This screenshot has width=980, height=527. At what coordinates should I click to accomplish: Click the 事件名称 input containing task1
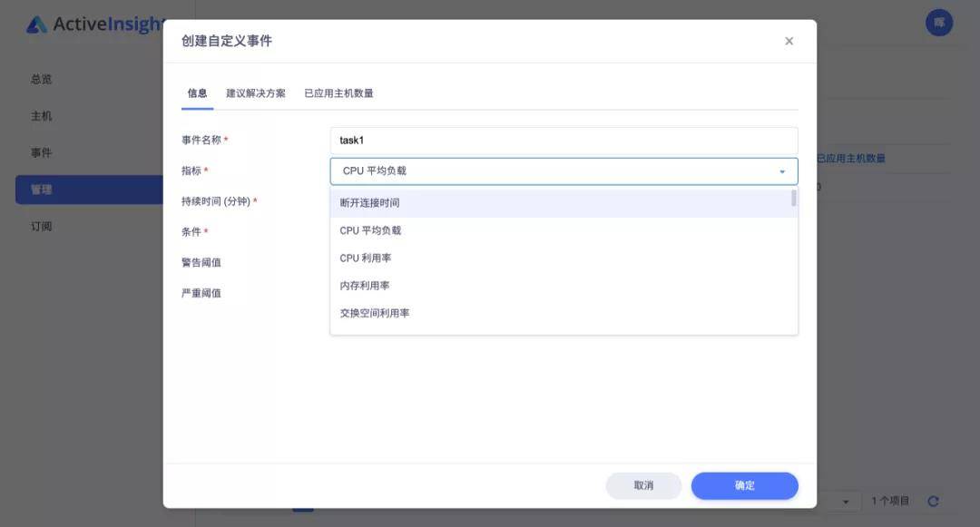(x=563, y=140)
